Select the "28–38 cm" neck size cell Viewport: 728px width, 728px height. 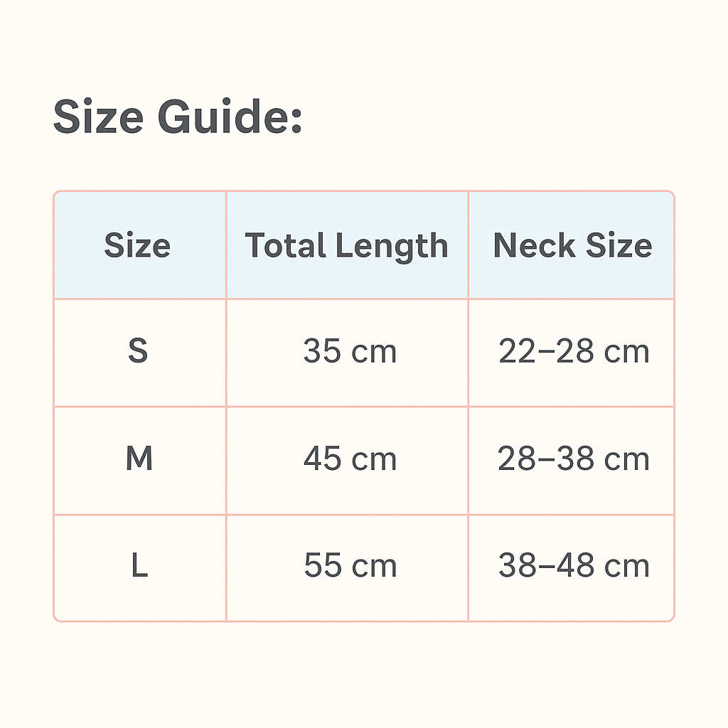(574, 459)
